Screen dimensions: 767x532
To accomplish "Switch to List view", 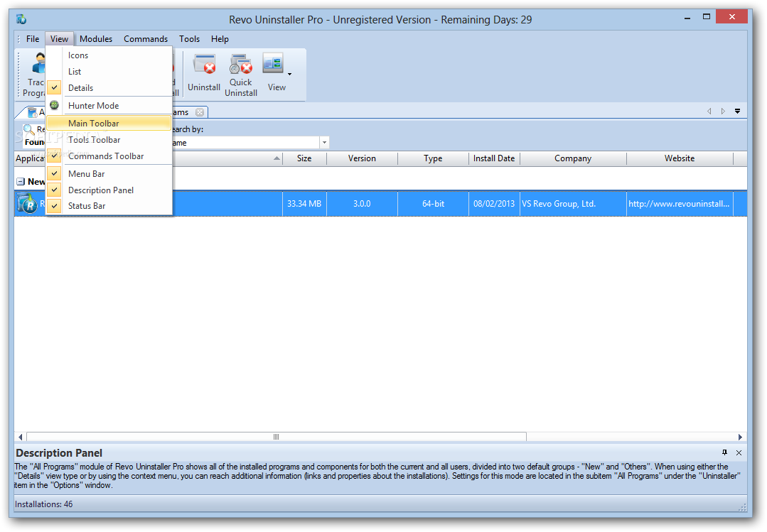I will tap(109, 72).
